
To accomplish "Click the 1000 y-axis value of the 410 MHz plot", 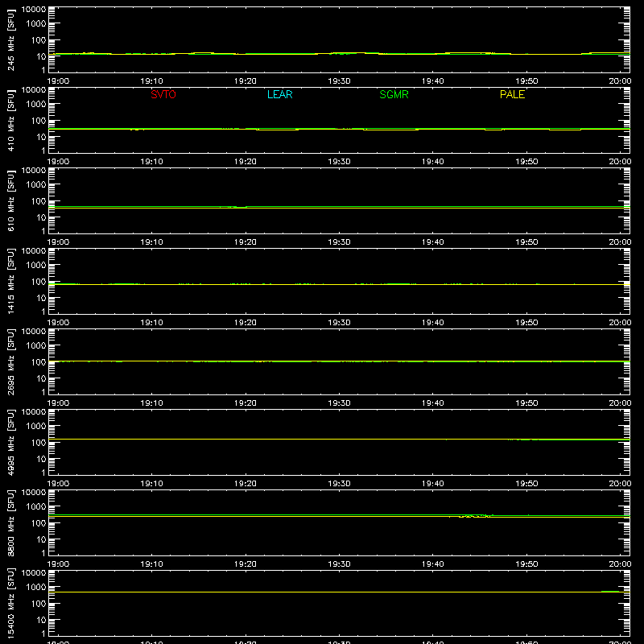I will coord(36,104).
